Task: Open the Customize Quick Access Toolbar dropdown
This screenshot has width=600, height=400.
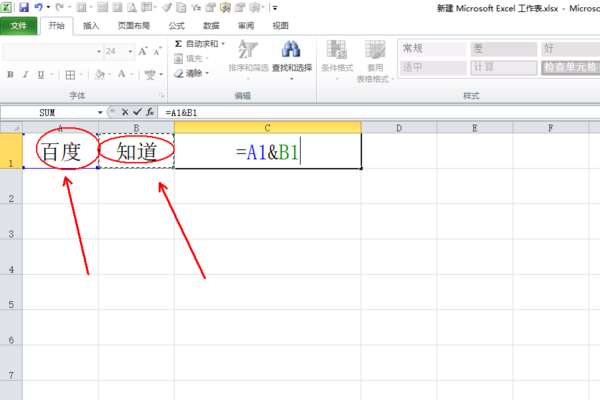Action: (x=275, y=8)
